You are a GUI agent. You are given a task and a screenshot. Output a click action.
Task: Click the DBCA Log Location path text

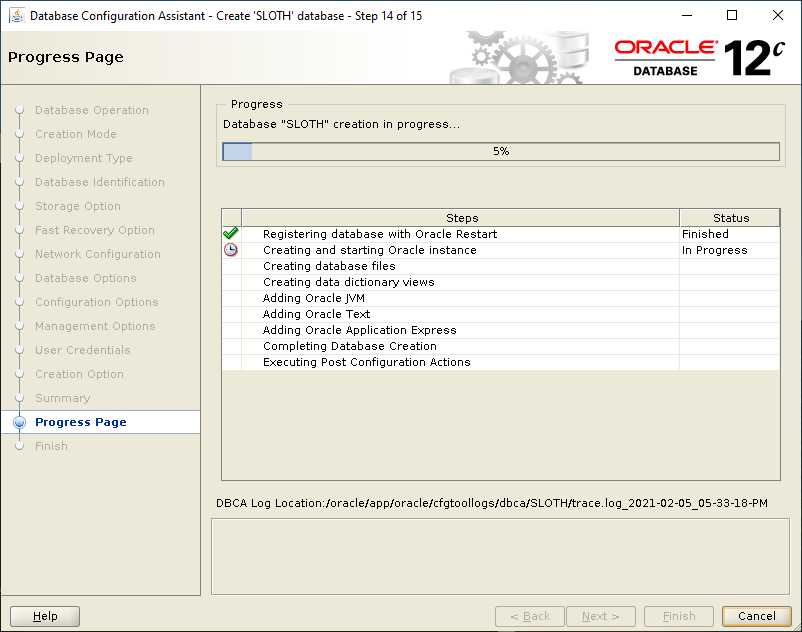tap(492, 503)
